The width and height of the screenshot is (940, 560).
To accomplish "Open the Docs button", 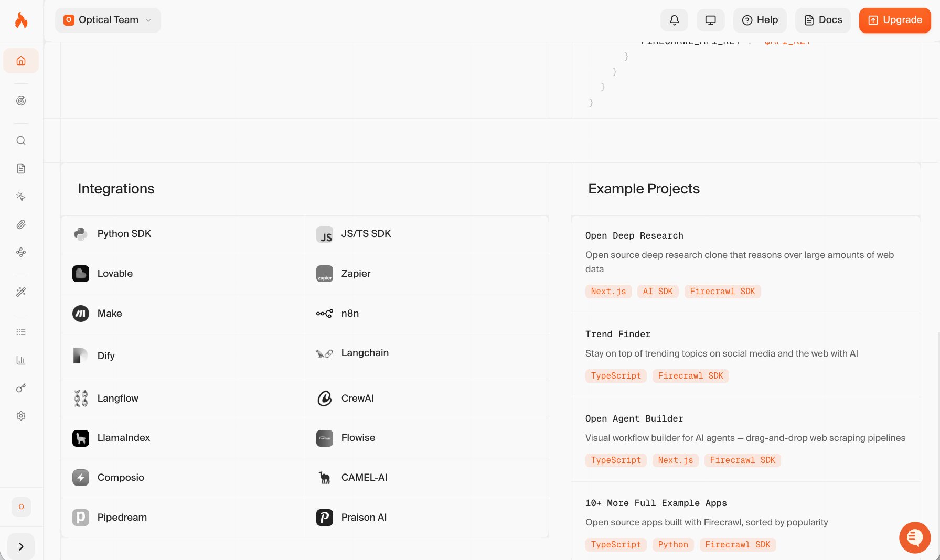I will (823, 20).
